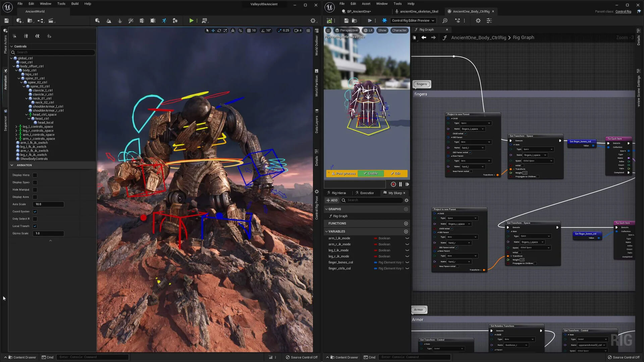644x362 pixels.
Task: Uncheck the Local Transform checkbox
Action: (35, 226)
